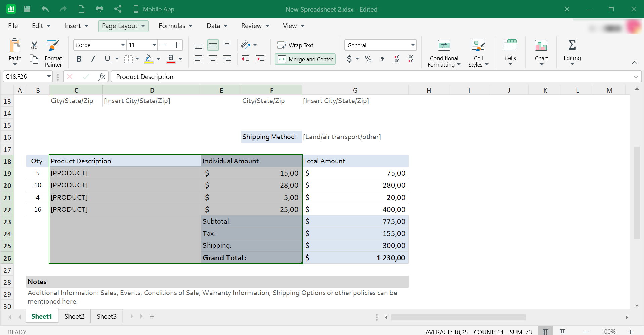Image resolution: width=644 pixels, height=335 pixels.
Task: Expand the Borders dropdown arrow
Action: click(x=137, y=59)
